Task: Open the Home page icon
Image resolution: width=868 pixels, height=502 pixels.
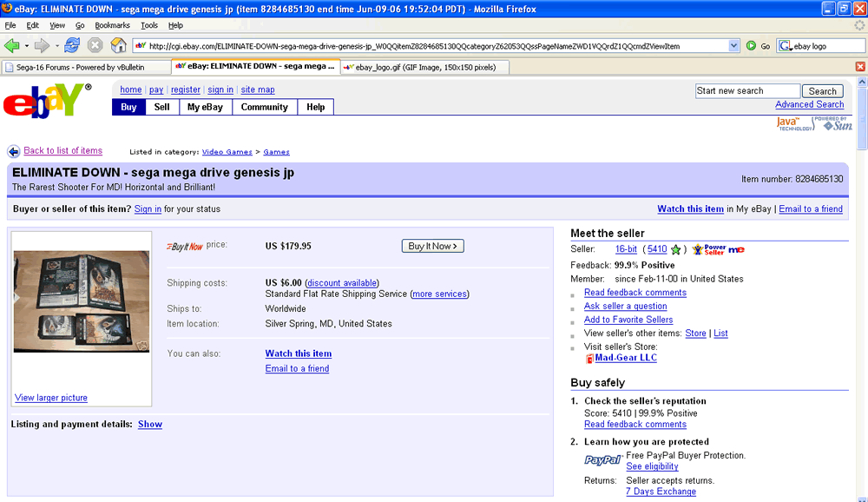Action: tap(118, 45)
